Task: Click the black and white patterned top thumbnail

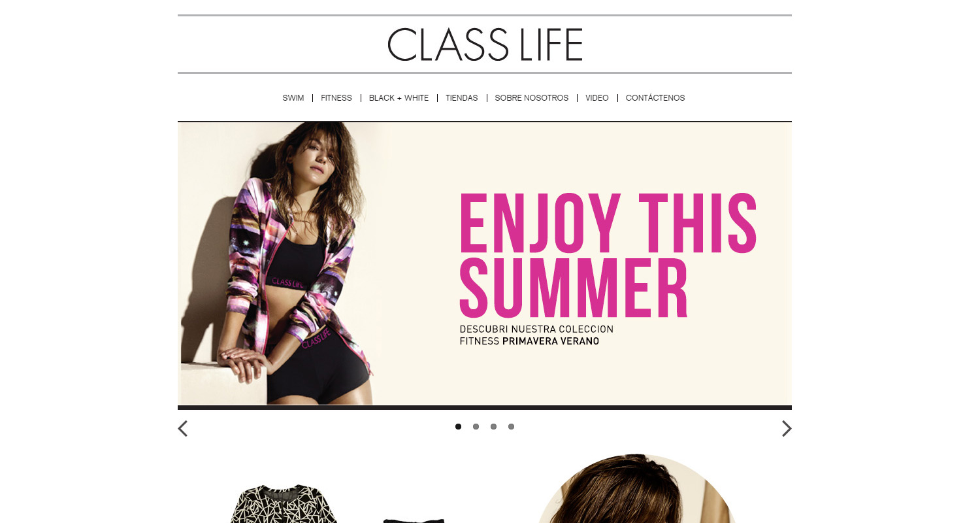Action: click(284, 504)
